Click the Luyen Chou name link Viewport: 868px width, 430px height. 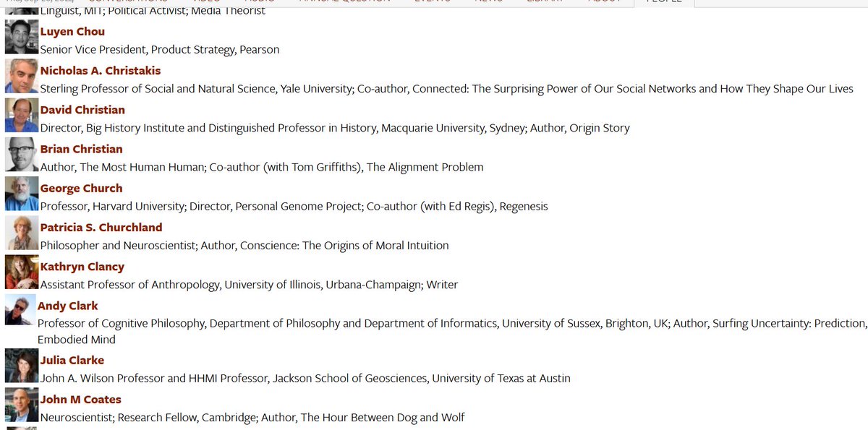[72, 32]
